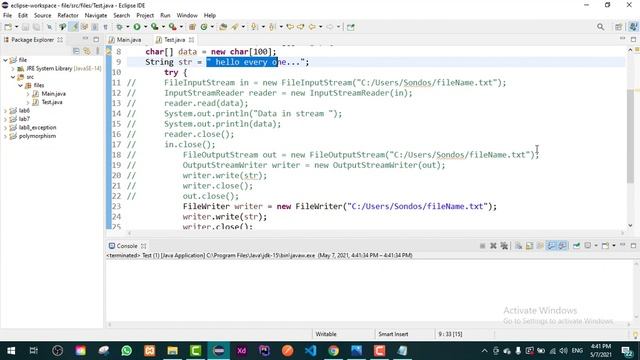The width and height of the screenshot is (640, 360).
Task: Toggle Link with Editor in Package Explorer
Action: coord(87,51)
